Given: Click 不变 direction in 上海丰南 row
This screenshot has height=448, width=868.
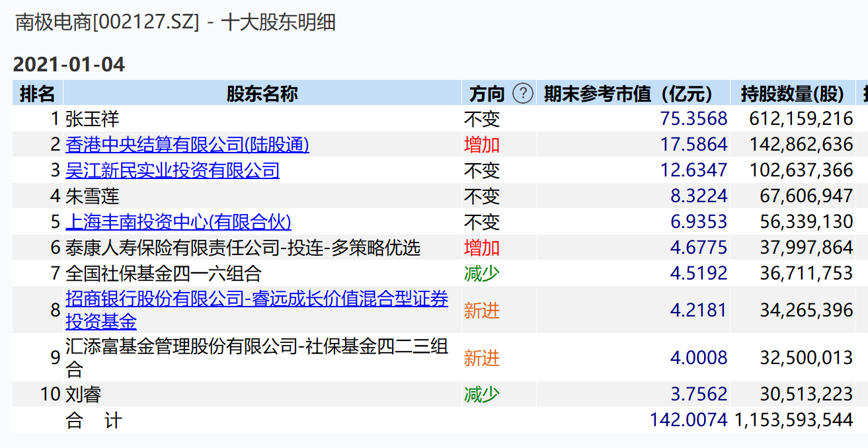Looking at the screenshot, I should 482,222.
